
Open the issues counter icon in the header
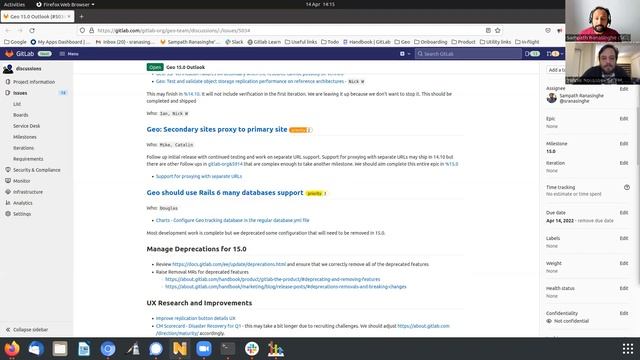532,54
